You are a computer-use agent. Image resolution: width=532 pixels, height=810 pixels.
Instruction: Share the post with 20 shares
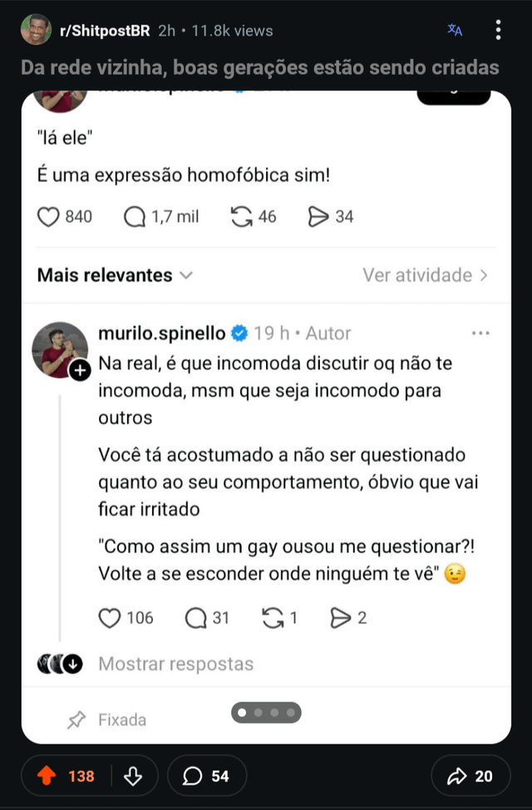tap(470, 776)
